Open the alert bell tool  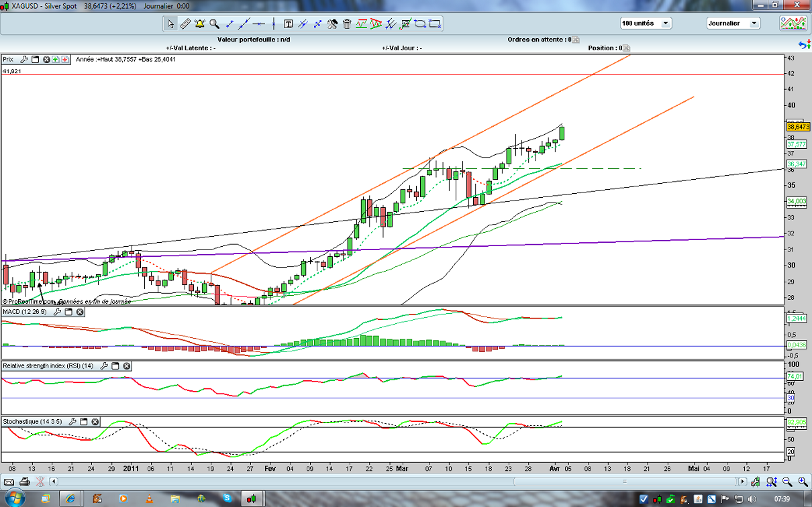pyautogui.click(x=200, y=24)
